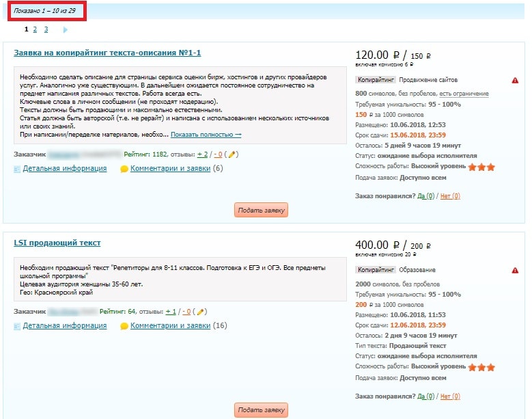Vote 'Нет (0)' on the first order
This screenshot has height=419, width=532.
(x=450, y=196)
